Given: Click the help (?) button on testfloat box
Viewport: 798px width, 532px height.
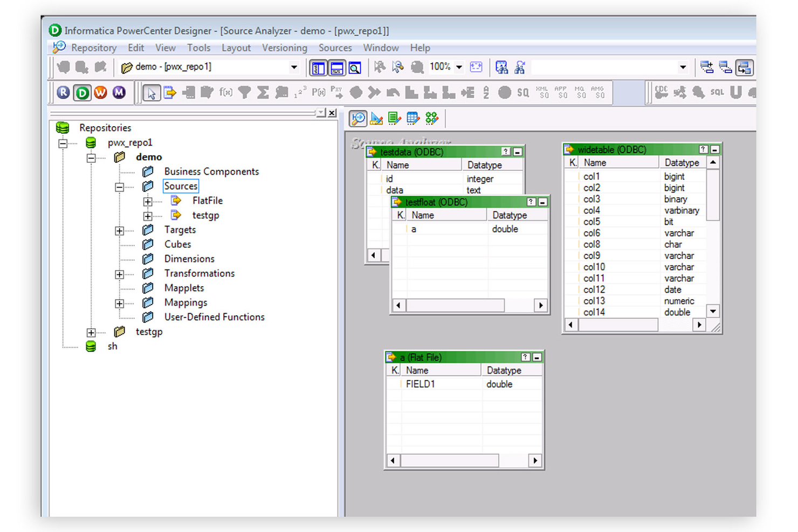Looking at the screenshot, I should click(x=531, y=202).
